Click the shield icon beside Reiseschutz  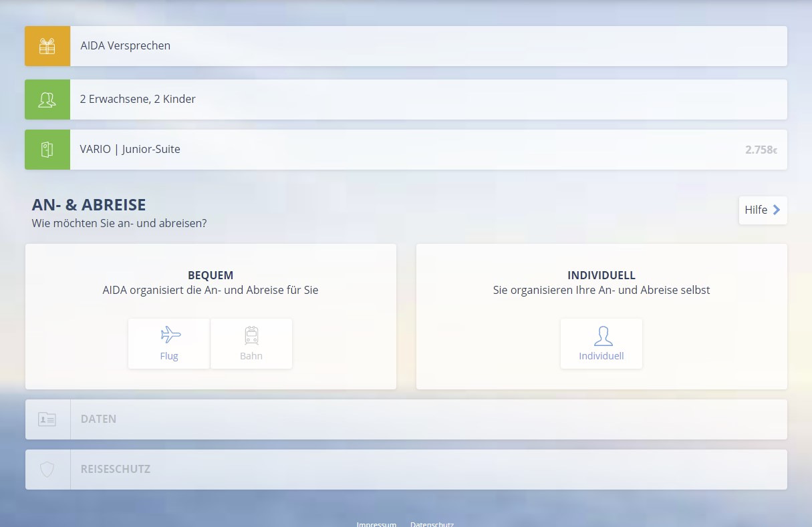coord(47,470)
